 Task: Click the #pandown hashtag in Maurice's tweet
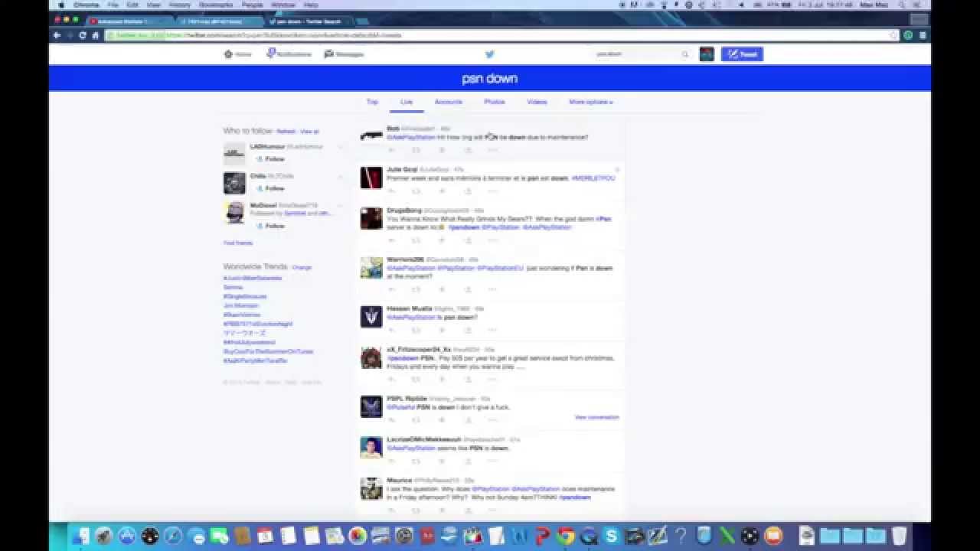[x=575, y=497]
